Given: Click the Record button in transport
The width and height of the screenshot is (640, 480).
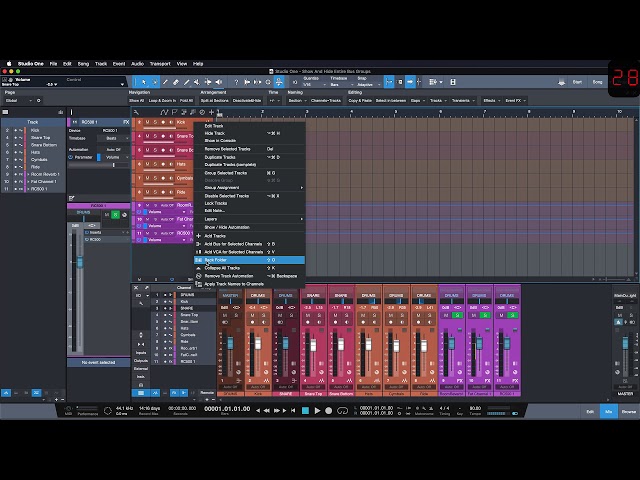Looking at the screenshot, I should pos(329,411).
